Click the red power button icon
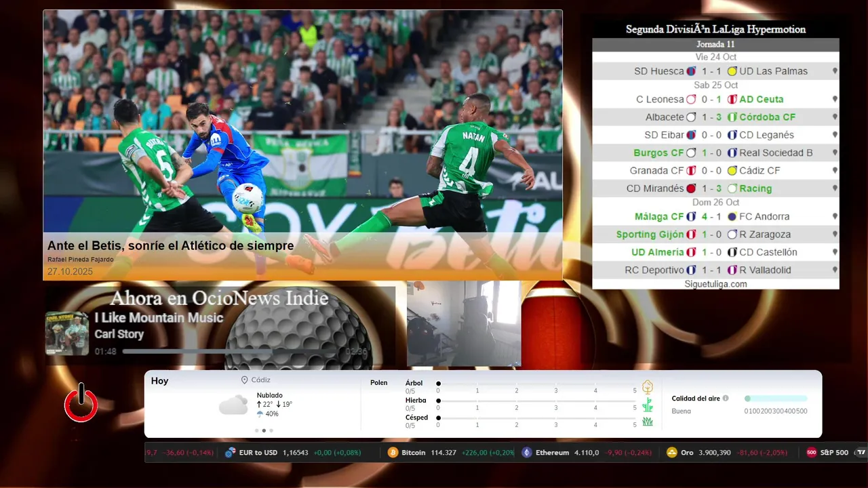This screenshot has height=488, width=868. click(81, 403)
